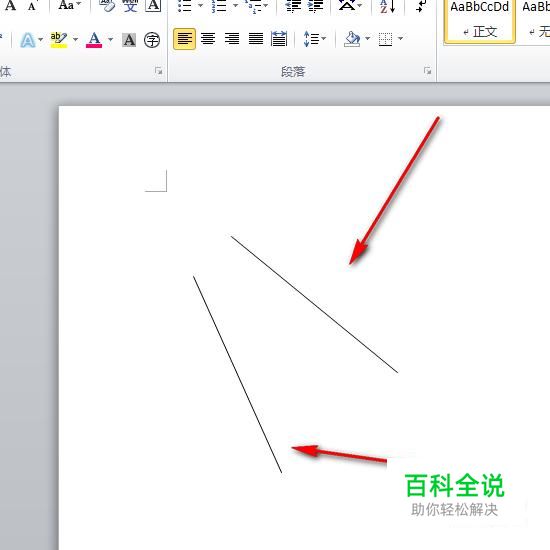Toggle Distributed alignment
The image size is (550, 550).
coord(279,39)
